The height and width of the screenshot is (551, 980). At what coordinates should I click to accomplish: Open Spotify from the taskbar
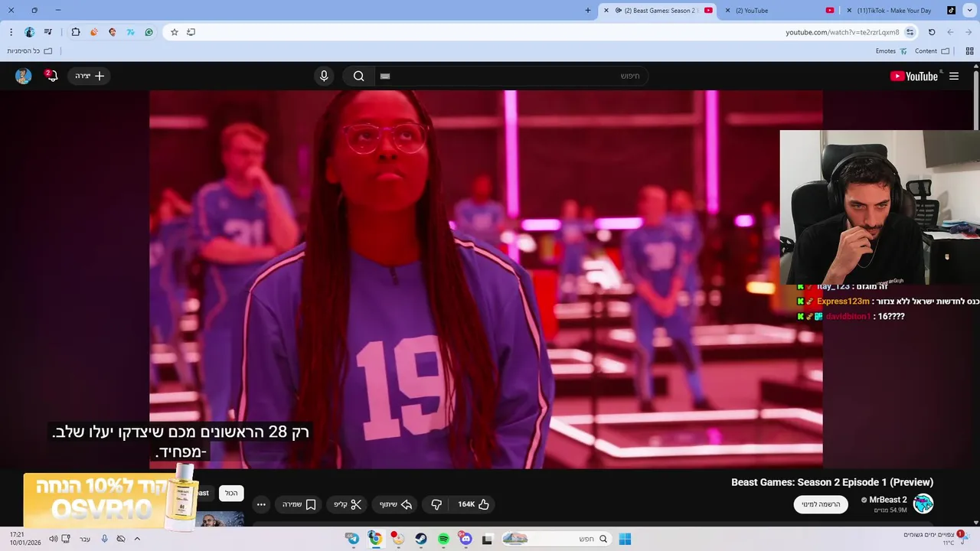443,539
